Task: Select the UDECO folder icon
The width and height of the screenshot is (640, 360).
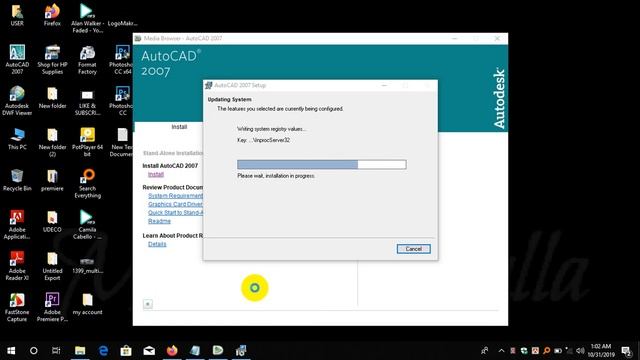Action: (x=52, y=222)
